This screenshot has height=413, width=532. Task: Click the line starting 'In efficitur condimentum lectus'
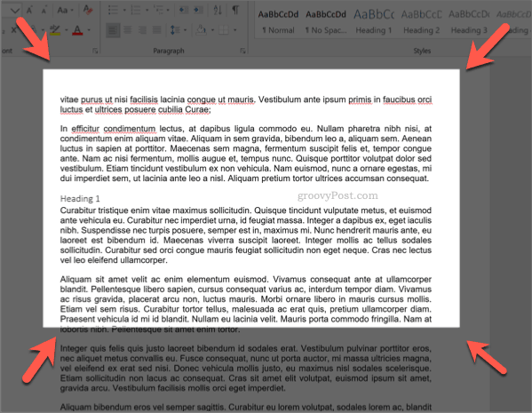(246, 129)
